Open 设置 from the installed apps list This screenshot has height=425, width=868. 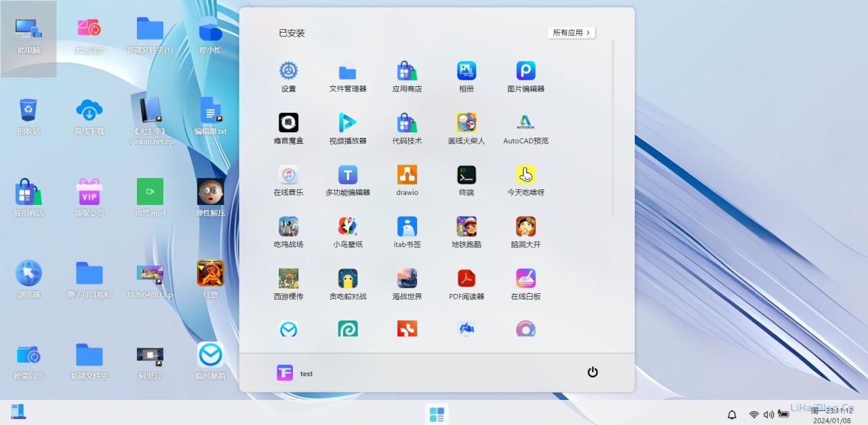click(x=288, y=77)
